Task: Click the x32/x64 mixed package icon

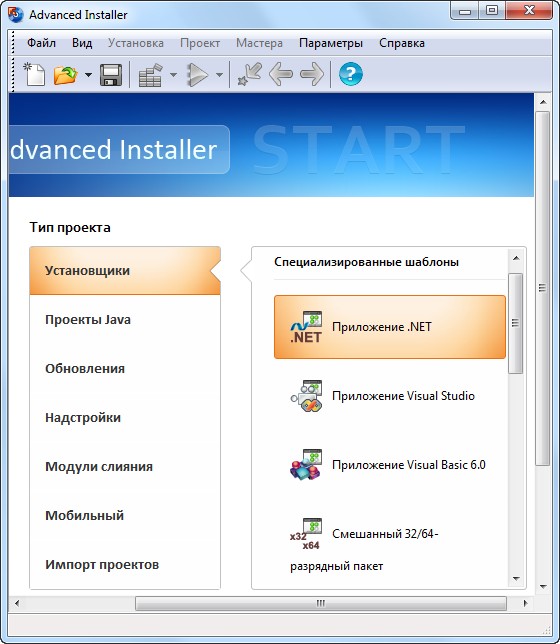Action: pos(306,534)
